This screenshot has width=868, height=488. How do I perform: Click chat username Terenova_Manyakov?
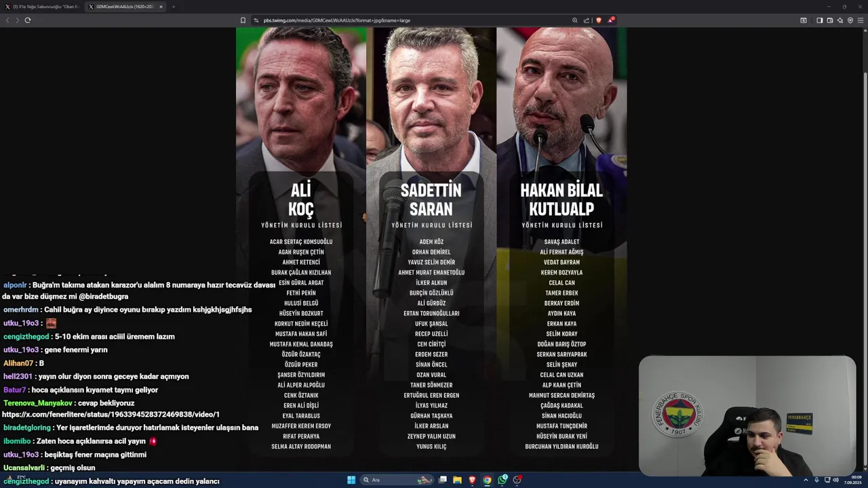click(37, 403)
